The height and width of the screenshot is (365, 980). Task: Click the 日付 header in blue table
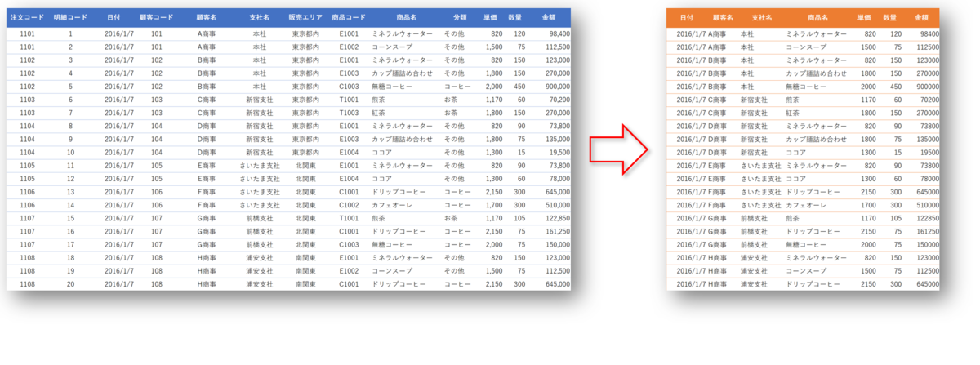pyautogui.click(x=114, y=17)
